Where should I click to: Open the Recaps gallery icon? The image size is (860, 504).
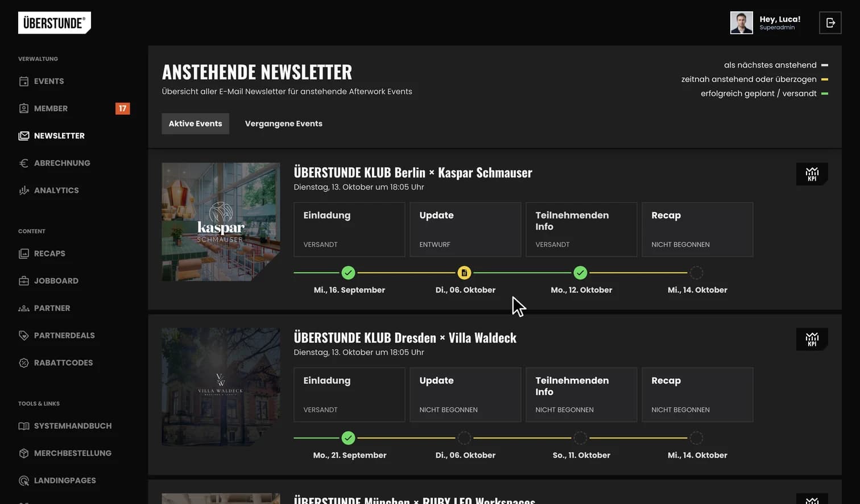[24, 254]
